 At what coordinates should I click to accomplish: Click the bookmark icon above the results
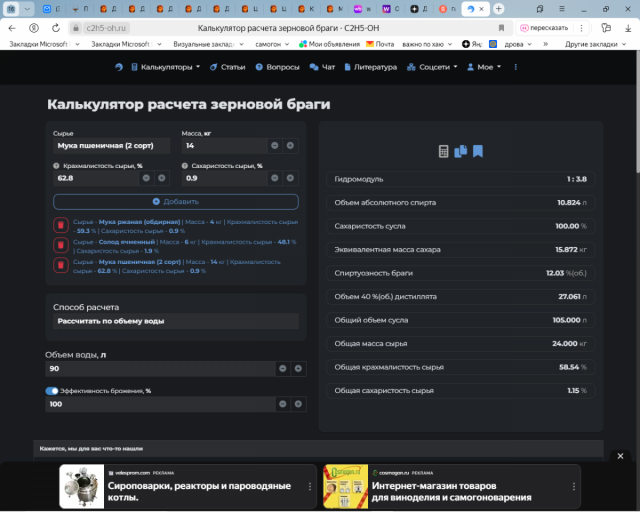478,151
